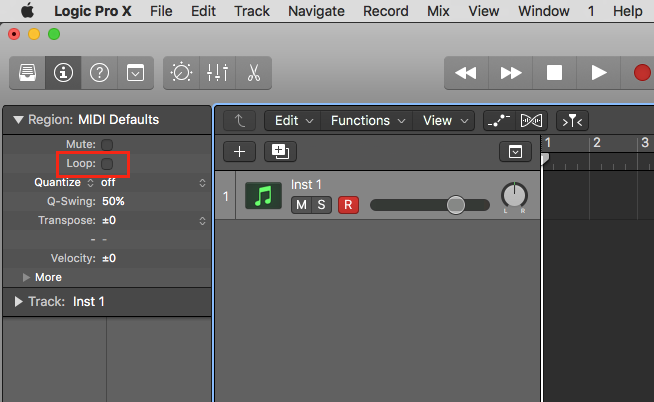Enable the Loop checkbox

coord(107,163)
